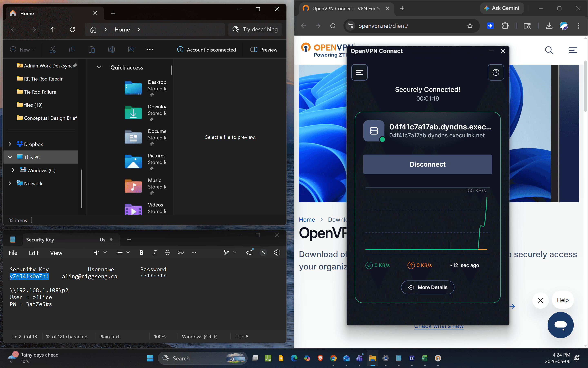
Task: Go up one folder level in File Explorer
Action: tap(52, 29)
